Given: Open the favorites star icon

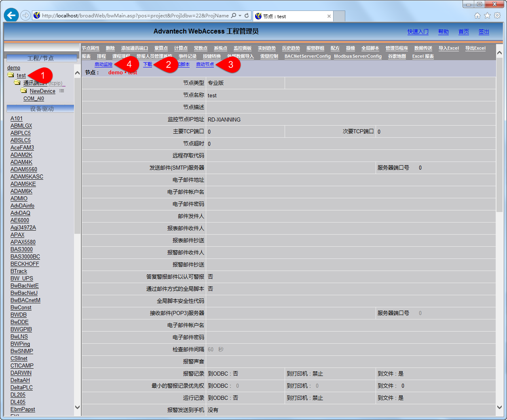Looking at the screenshot, I should click(x=487, y=15).
